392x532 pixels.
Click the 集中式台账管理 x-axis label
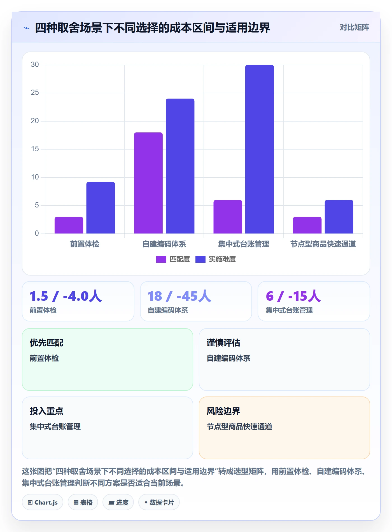coord(244,244)
